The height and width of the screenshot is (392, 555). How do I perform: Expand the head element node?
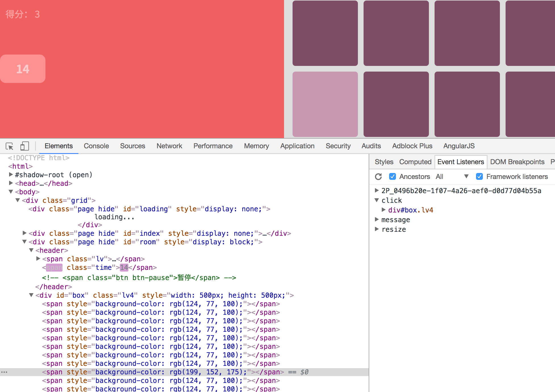click(x=11, y=183)
